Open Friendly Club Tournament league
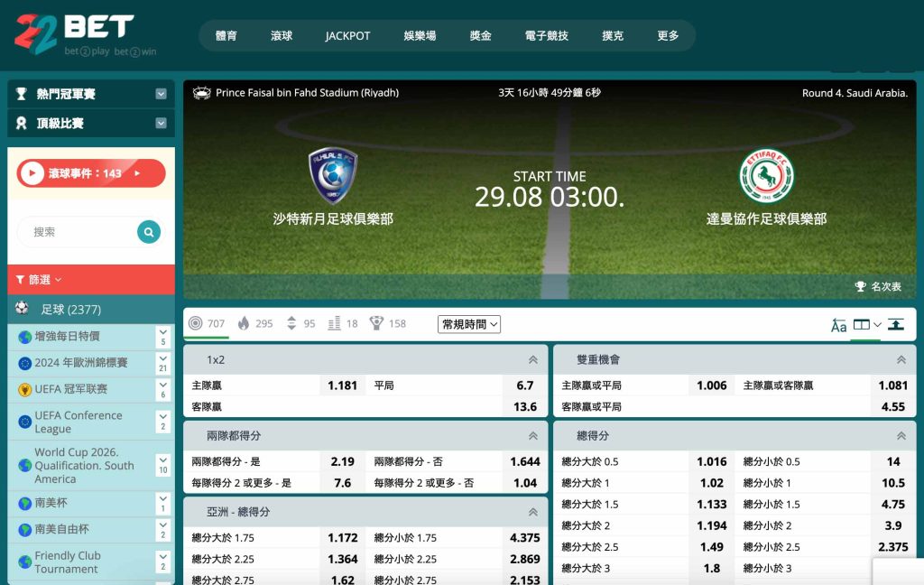The width and height of the screenshot is (924, 585). [67, 562]
